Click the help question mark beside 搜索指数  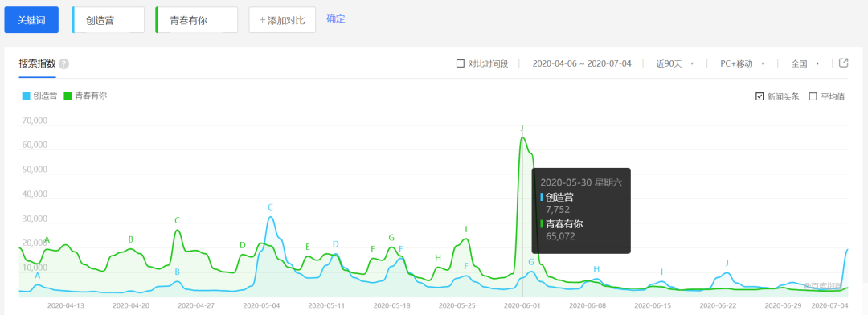[x=64, y=63]
